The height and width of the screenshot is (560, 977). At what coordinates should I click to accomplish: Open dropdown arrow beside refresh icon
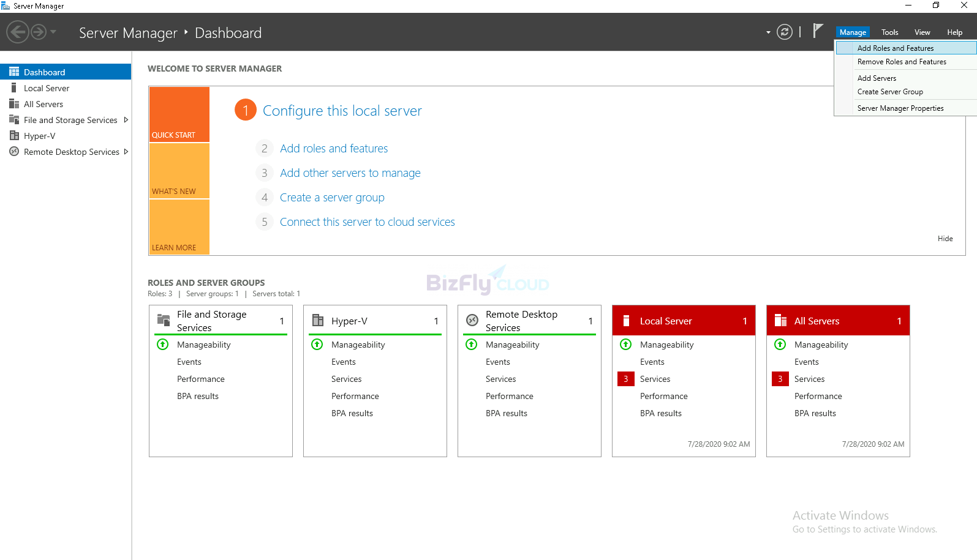pos(768,32)
